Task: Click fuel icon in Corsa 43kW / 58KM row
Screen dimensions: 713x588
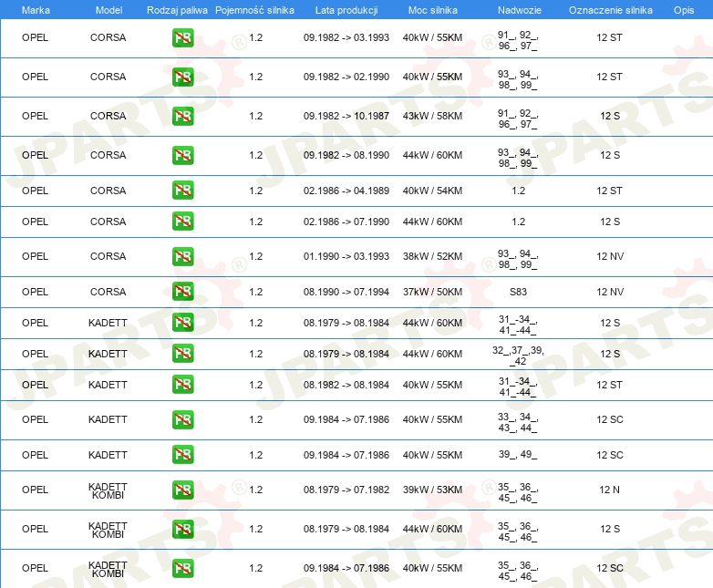Action: click(182, 116)
